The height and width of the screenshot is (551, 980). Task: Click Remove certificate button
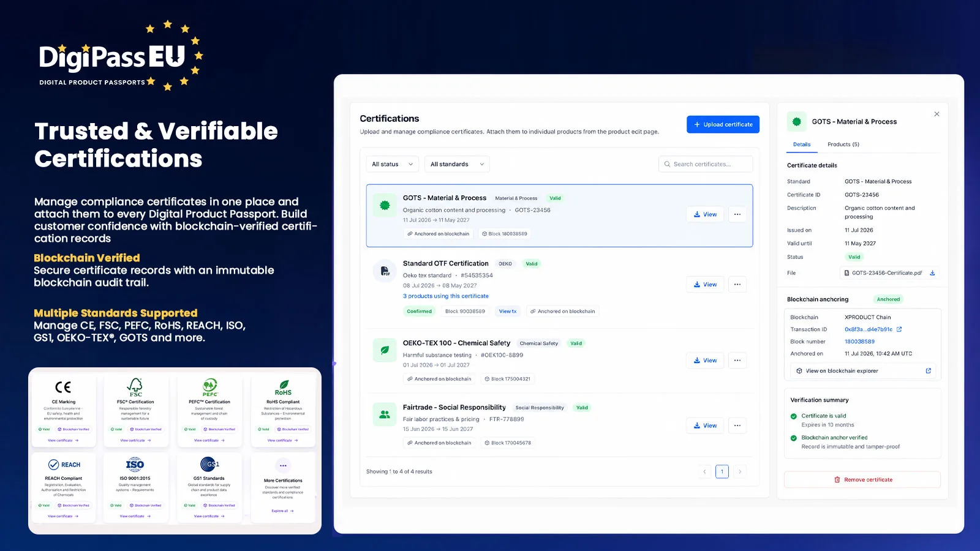coord(862,479)
